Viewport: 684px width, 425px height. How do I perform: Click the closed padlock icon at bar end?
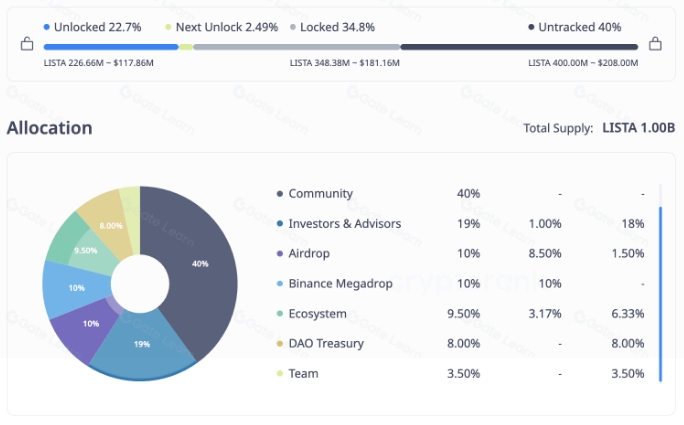click(x=655, y=44)
